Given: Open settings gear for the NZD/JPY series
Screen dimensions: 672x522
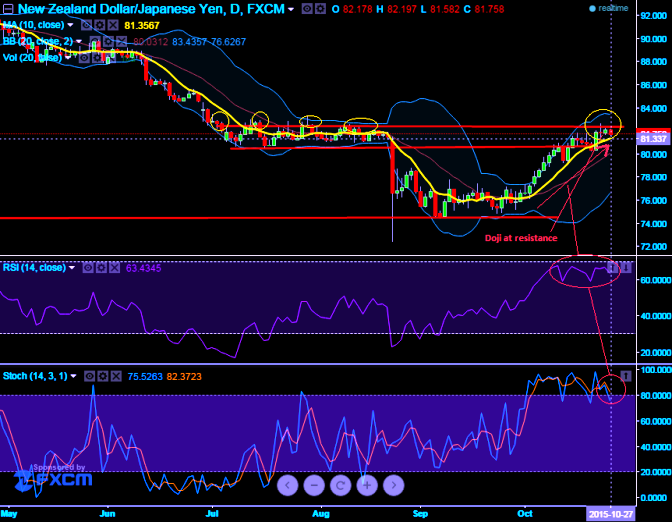Looking at the screenshot, I should coord(320,9).
